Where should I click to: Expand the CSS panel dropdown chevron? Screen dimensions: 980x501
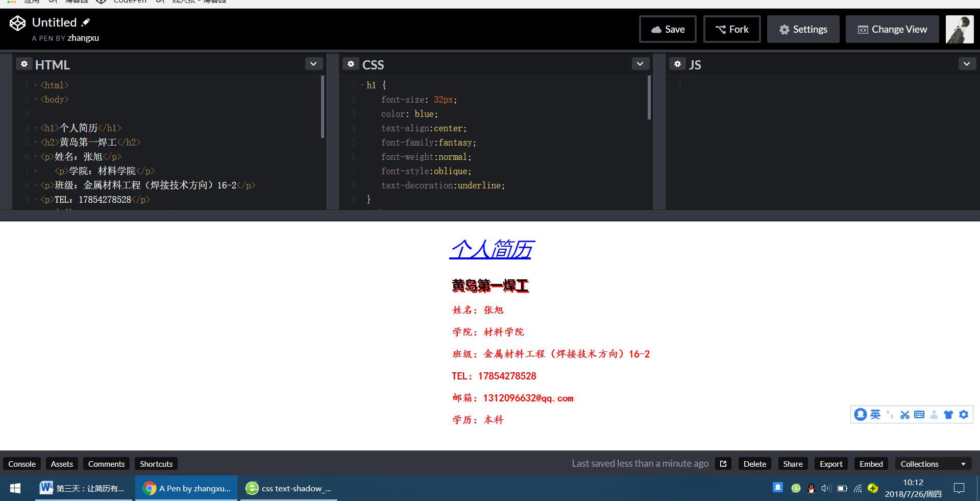point(640,64)
